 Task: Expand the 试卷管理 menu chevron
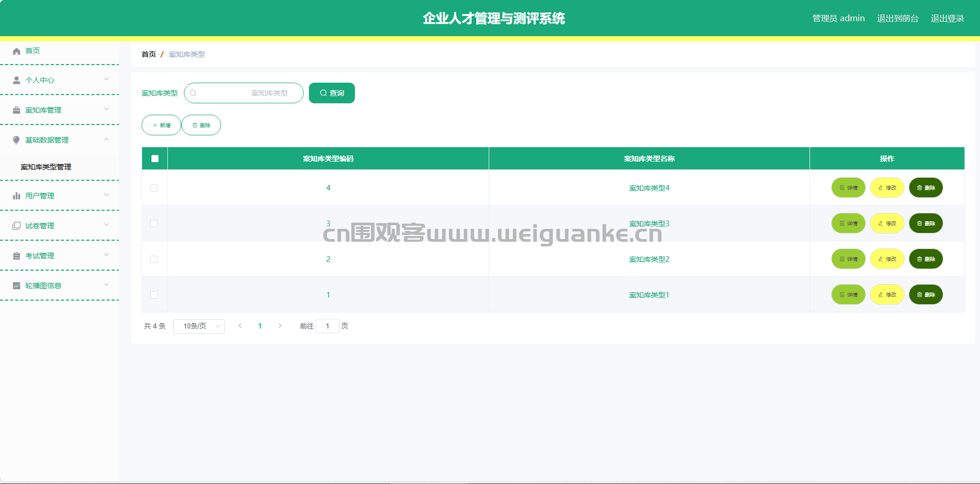[106, 225]
